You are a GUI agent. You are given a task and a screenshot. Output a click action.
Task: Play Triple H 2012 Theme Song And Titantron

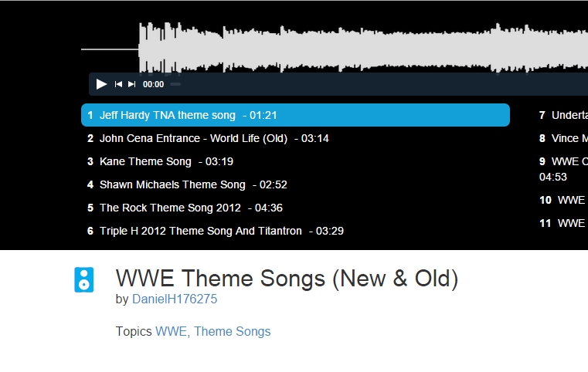point(201,231)
